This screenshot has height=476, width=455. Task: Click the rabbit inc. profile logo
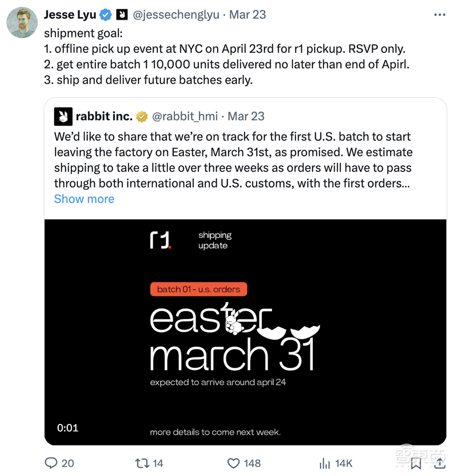63,116
